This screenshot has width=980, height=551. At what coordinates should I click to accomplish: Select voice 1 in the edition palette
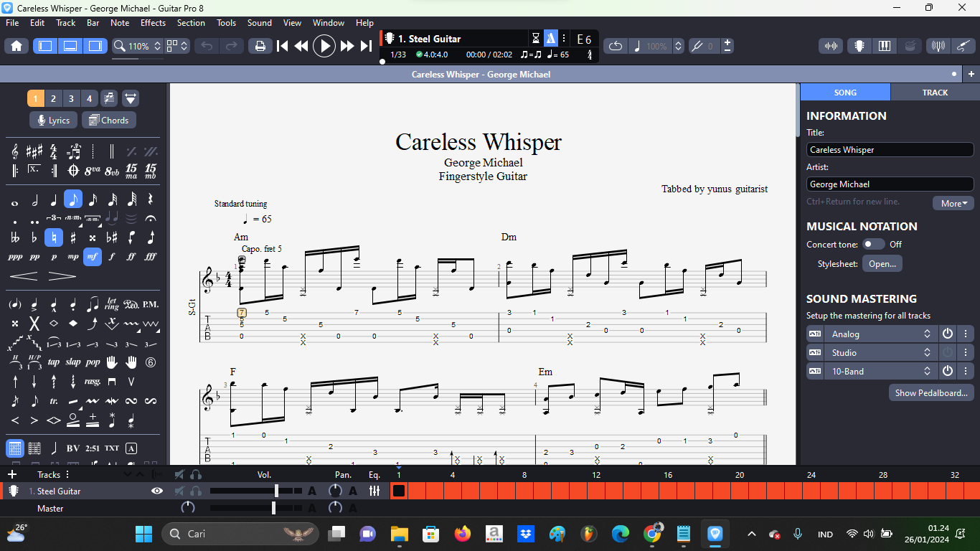(35, 98)
